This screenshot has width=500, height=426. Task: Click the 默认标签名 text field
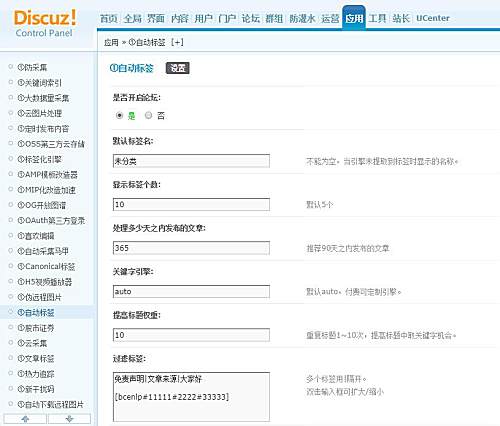coord(191,161)
